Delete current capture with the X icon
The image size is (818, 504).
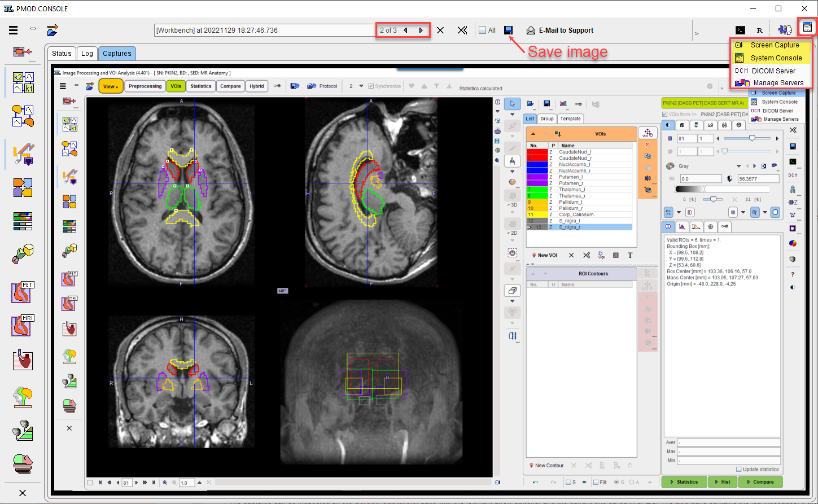[x=440, y=30]
